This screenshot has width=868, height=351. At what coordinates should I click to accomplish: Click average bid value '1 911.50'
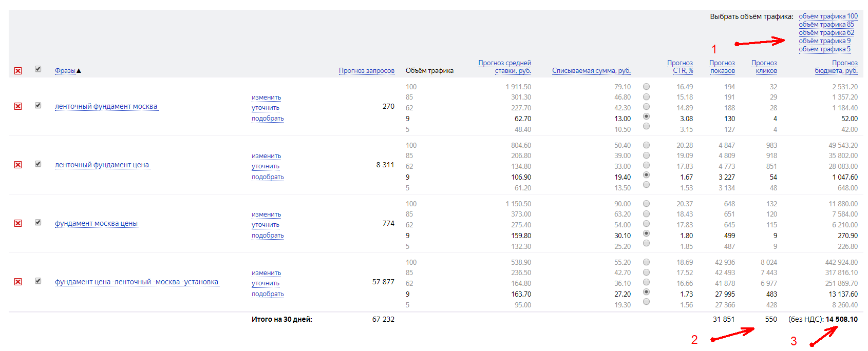pyautogui.click(x=518, y=87)
